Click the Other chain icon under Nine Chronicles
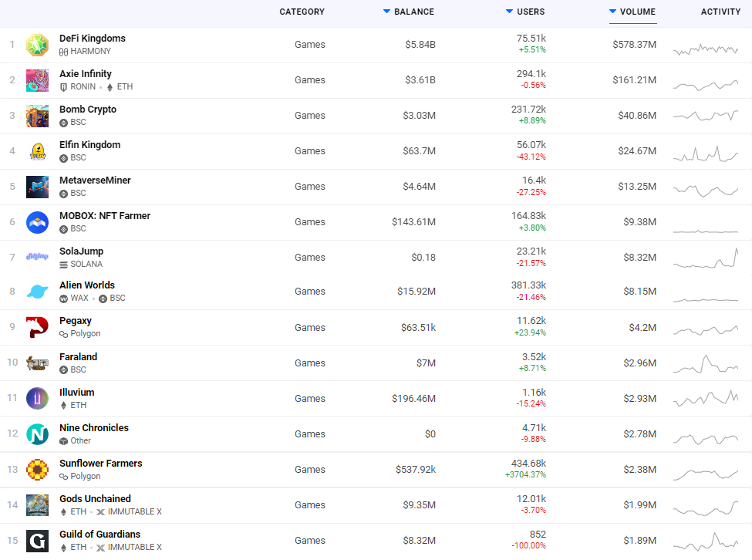This screenshot has width=752, height=560. [x=63, y=441]
